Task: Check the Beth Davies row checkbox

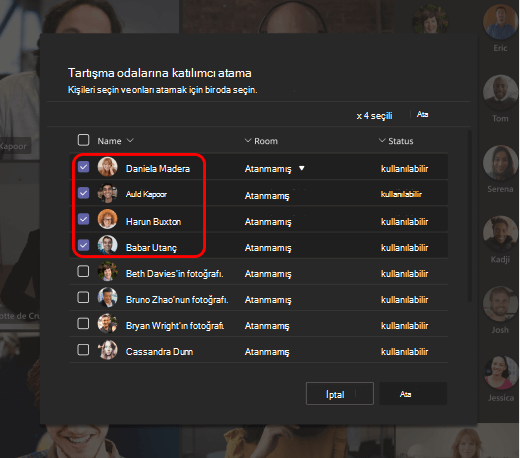Action: point(83,271)
